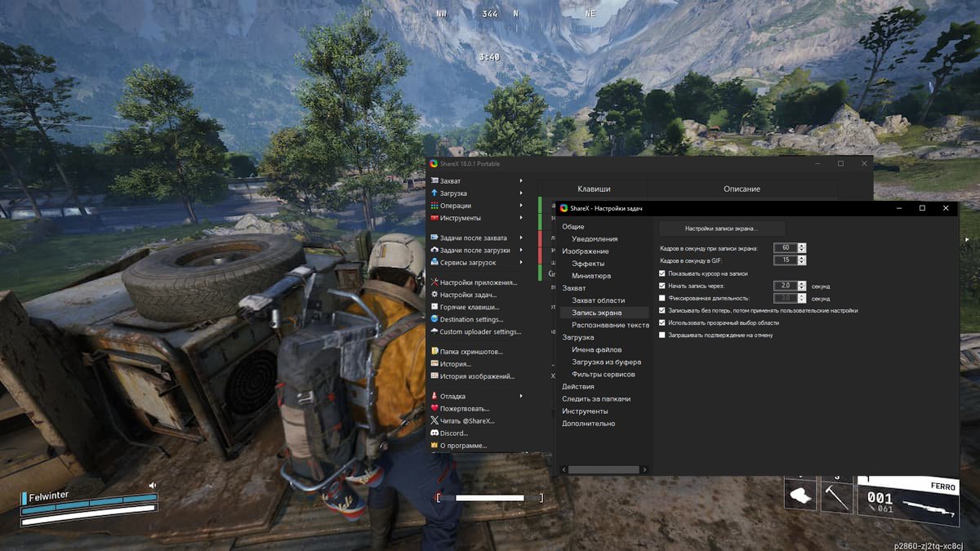Uncheck Показывать курсор на записи
This screenshot has height=551, width=980.
662,273
